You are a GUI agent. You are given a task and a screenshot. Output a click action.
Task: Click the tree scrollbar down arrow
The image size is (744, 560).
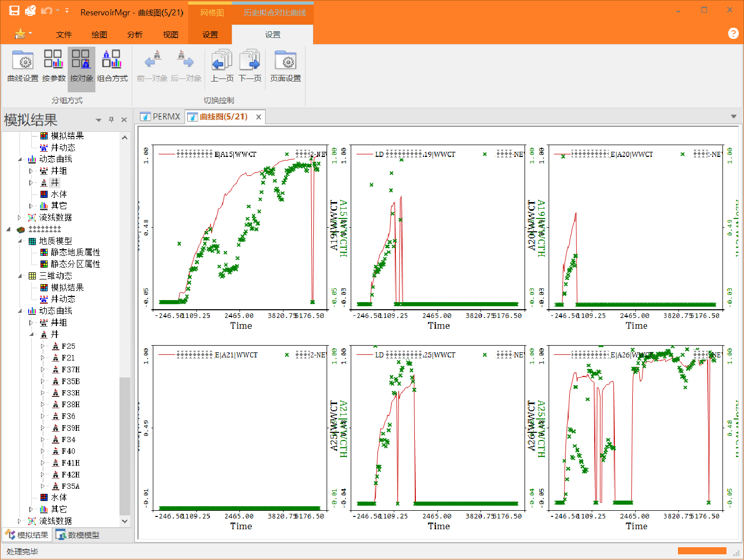[124, 521]
